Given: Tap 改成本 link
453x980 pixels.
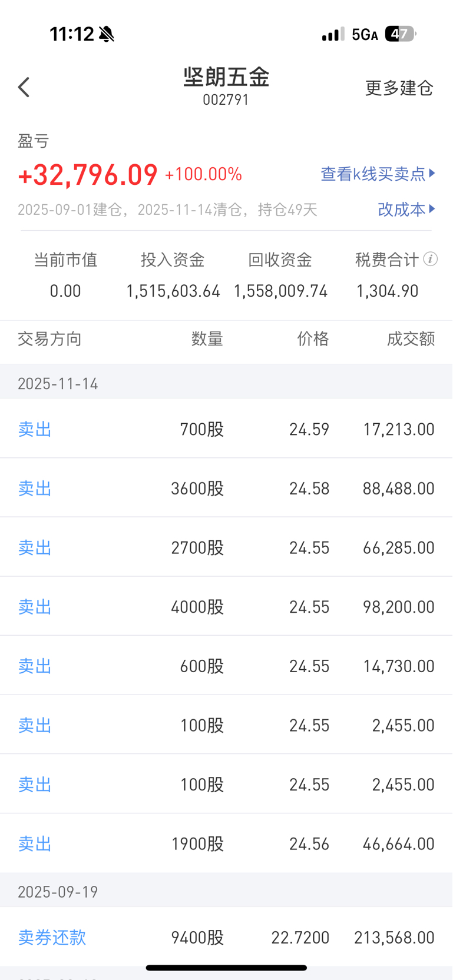Looking at the screenshot, I should coord(401,209).
